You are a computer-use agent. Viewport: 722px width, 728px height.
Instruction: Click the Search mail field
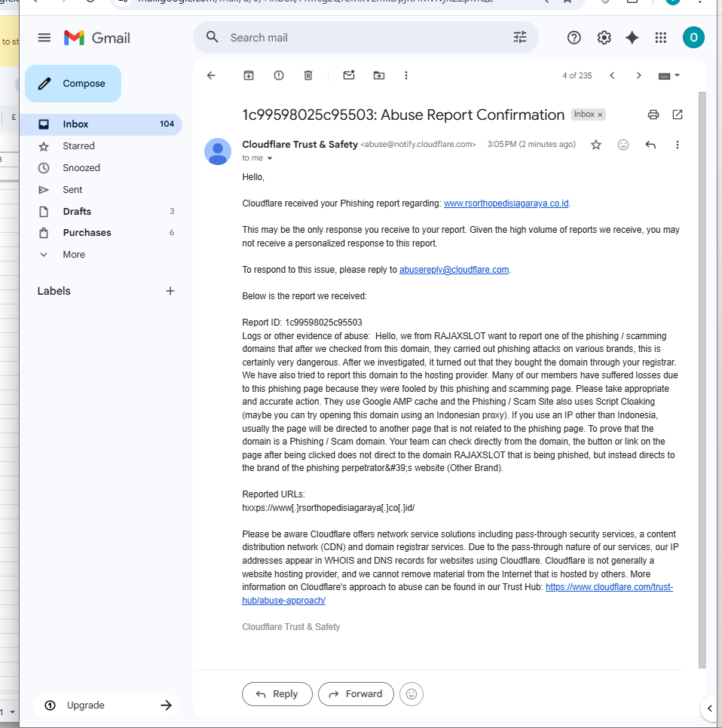point(366,38)
